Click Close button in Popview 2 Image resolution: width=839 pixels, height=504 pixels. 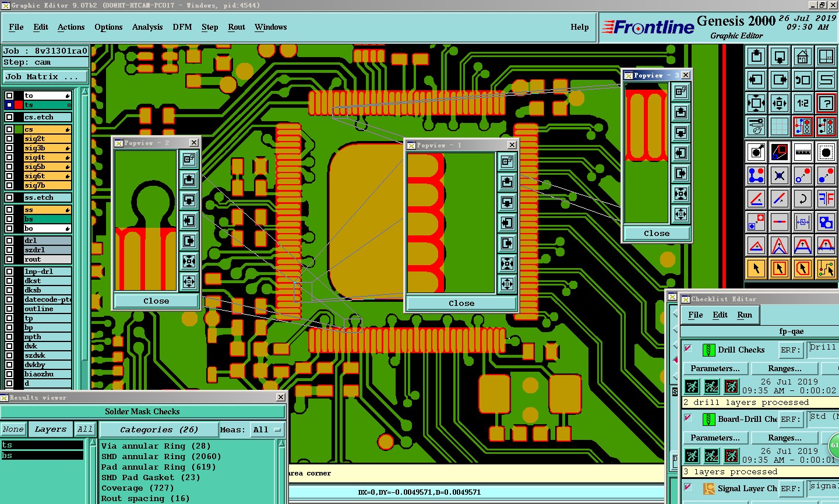(156, 301)
